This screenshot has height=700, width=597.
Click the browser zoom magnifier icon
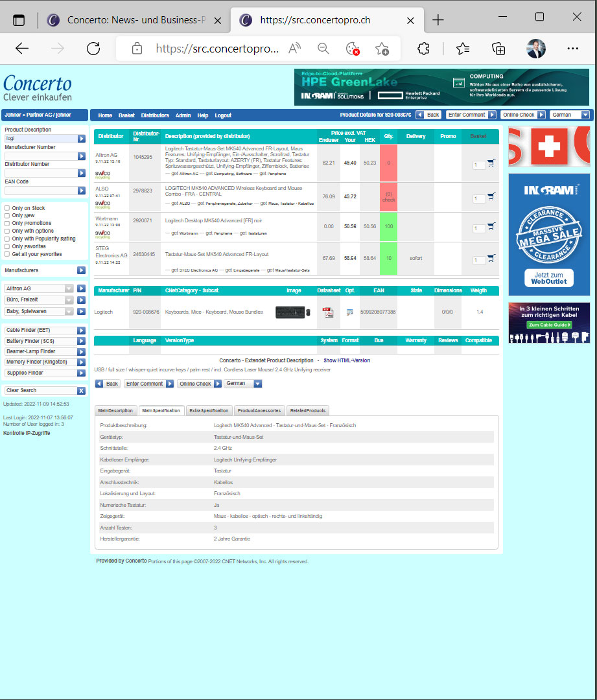[323, 49]
